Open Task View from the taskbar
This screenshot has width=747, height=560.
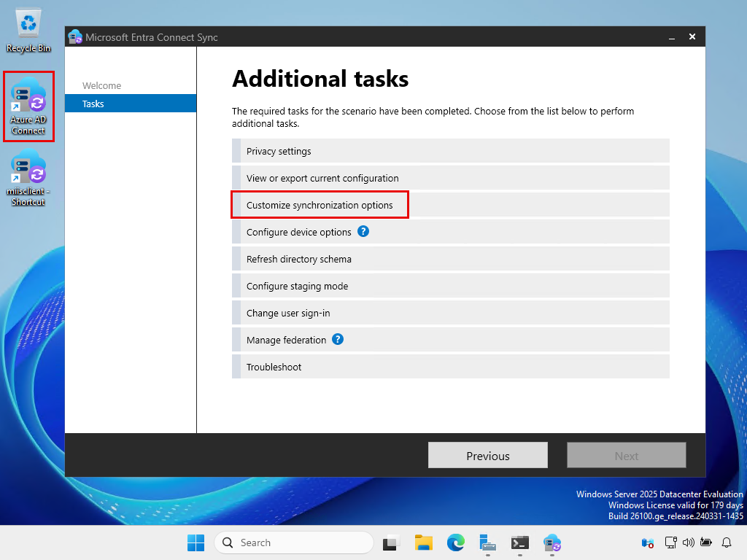[x=391, y=542]
